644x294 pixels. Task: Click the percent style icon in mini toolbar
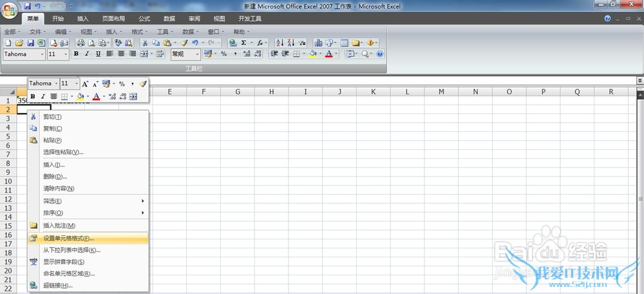(122, 84)
